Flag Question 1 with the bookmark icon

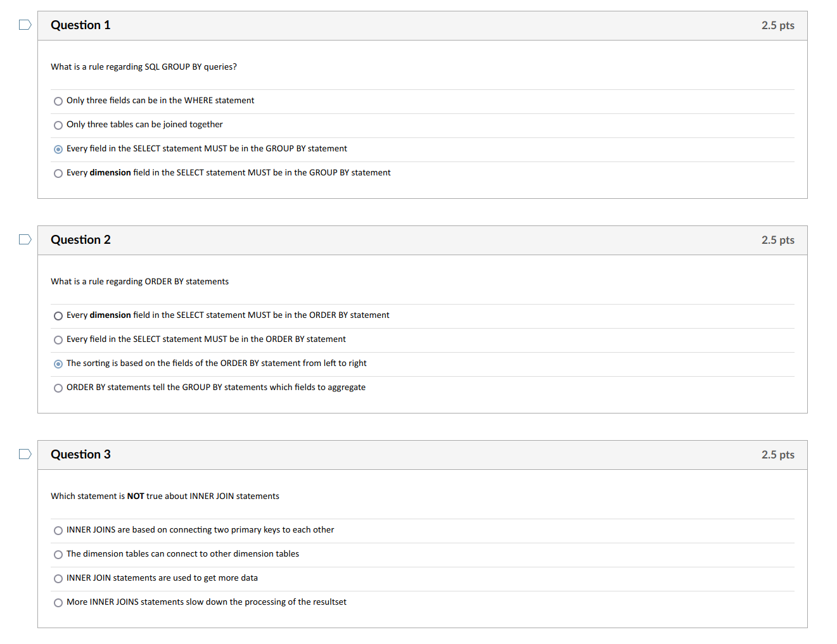[24, 24]
